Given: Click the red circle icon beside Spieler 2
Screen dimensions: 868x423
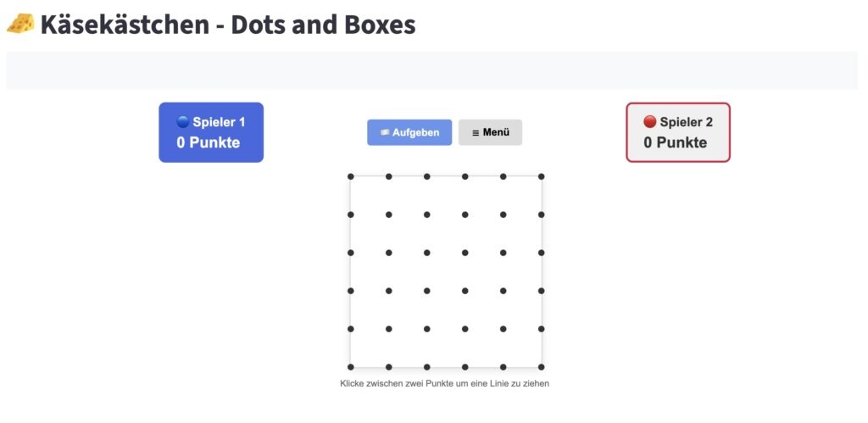Looking at the screenshot, I should tap(650, 122).
